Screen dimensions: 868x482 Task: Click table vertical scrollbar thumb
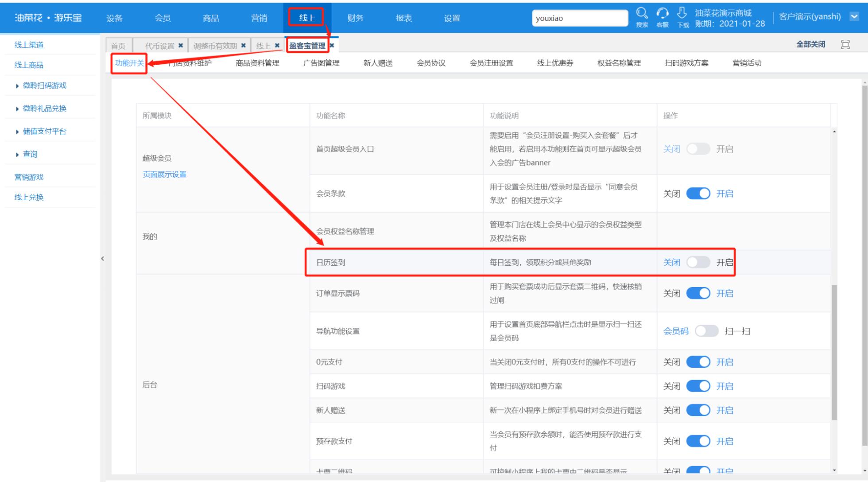click(x=834, y=352)
